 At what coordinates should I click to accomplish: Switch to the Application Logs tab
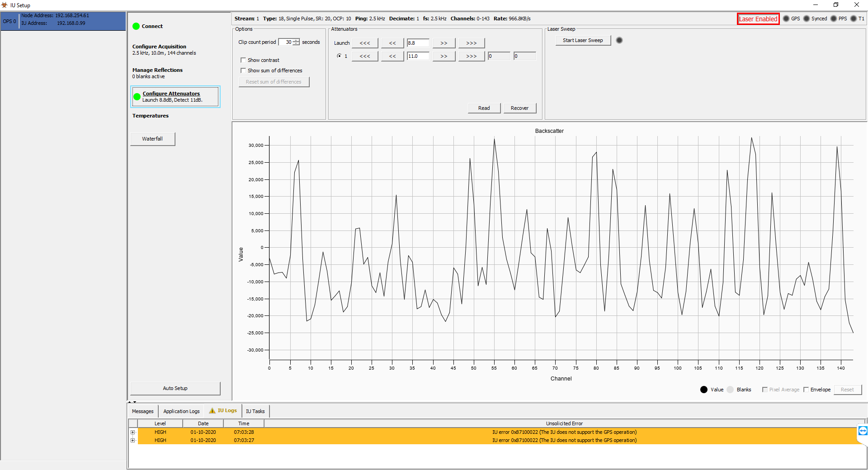tap(181, 411)
